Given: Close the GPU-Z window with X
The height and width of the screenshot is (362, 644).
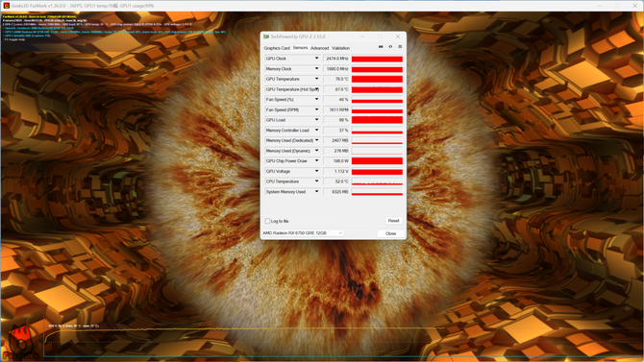Looking at the screenshot, I should [x=398, y=36].
